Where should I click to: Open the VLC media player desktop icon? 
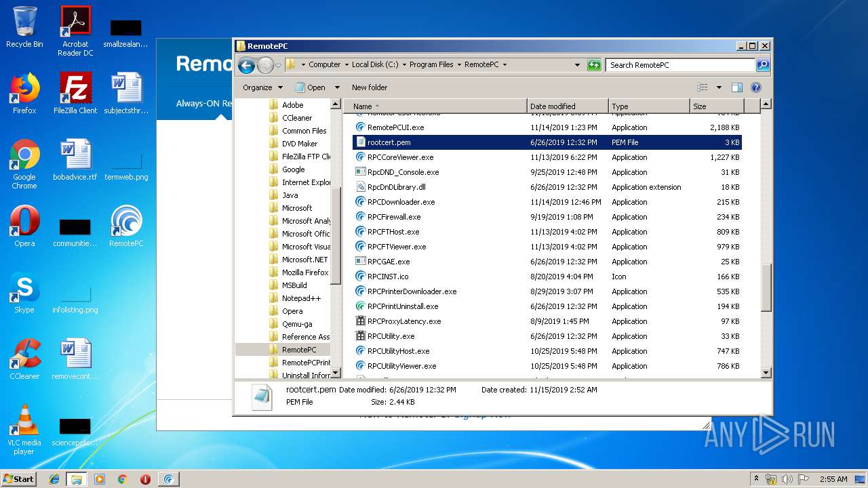24,430
